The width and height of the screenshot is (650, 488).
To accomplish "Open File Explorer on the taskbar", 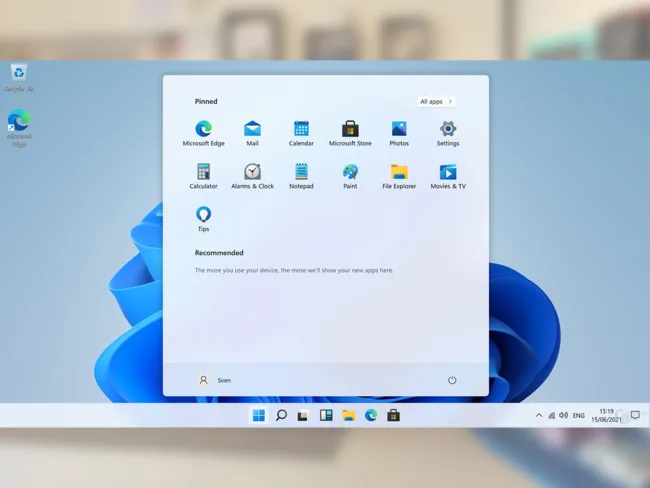I will click(348, 415).
